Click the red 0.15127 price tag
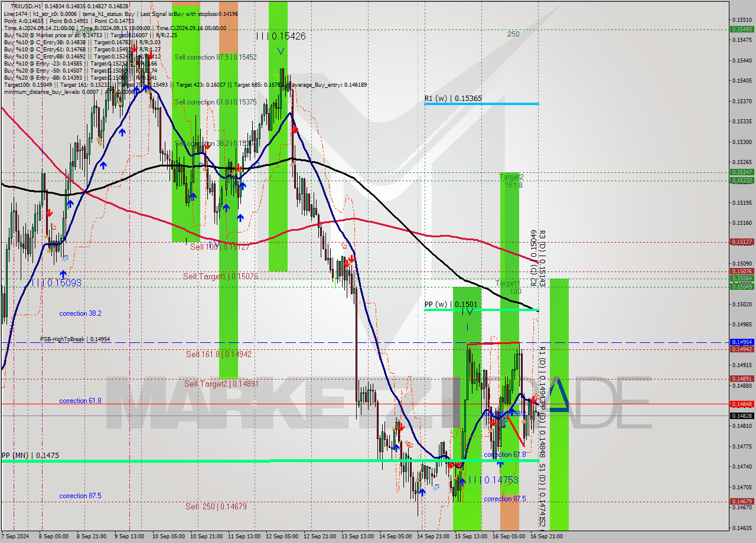 [742, 241]
